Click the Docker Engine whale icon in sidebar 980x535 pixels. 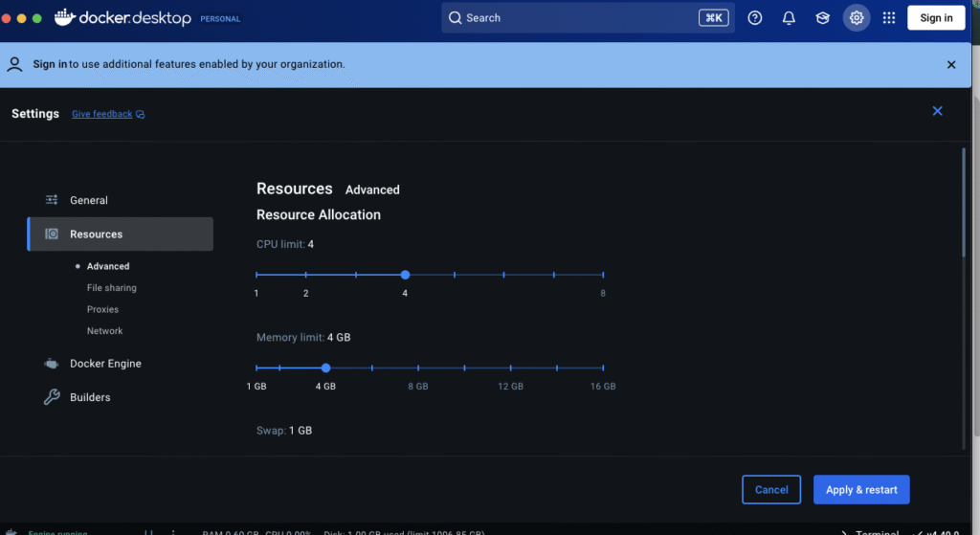point(52,364)
